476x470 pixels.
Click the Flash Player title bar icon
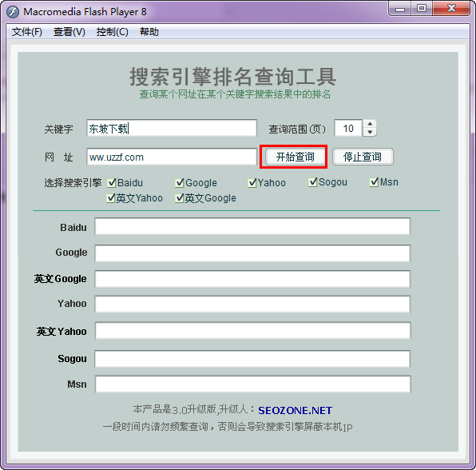click(x=13, y=12)
